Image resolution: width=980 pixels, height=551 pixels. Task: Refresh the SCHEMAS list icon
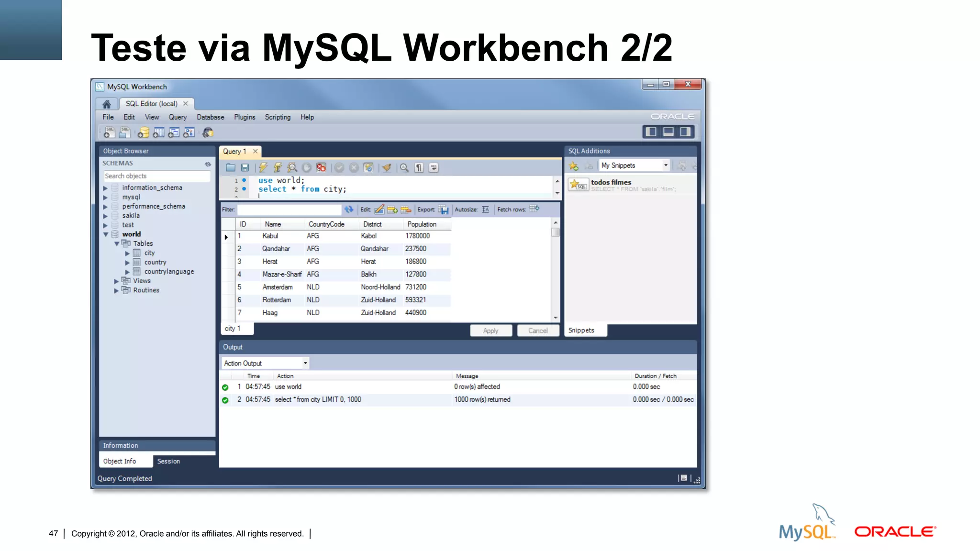[208, 164]
